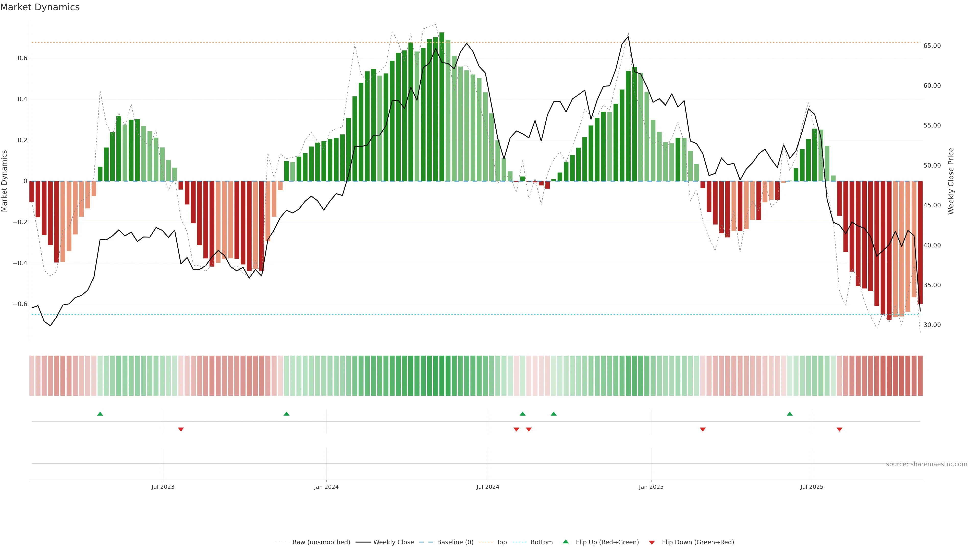The height and width of the screenshot is (551, 980).
Task: Click the Weekly Close Price axis title
Action: 951,181
